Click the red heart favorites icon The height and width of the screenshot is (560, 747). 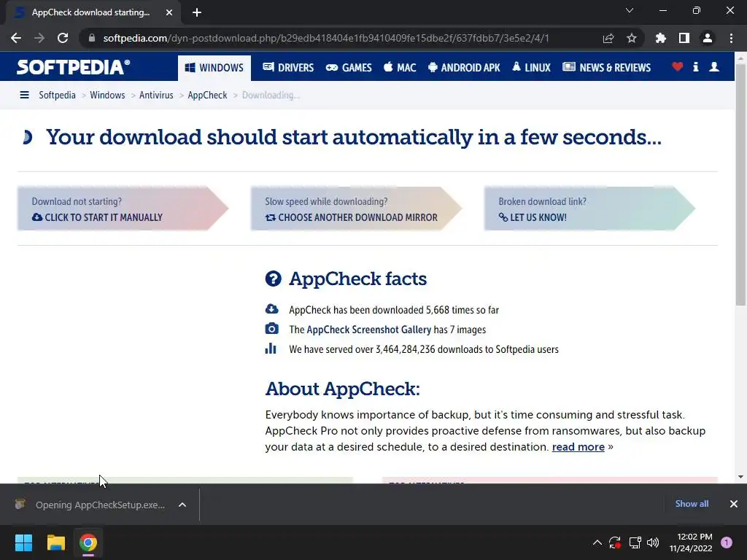678,66
